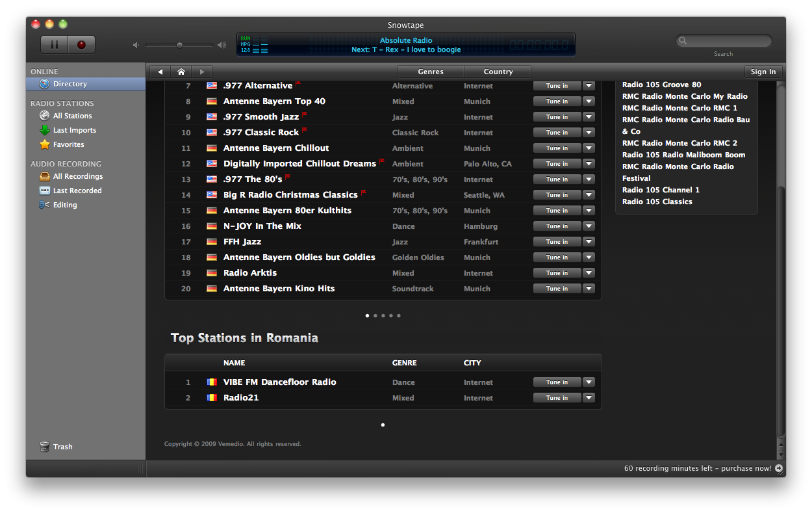This screenshot has width=812, height=513.
Task: Open All Recordings in the sidebar
Action: pos(77,176)
